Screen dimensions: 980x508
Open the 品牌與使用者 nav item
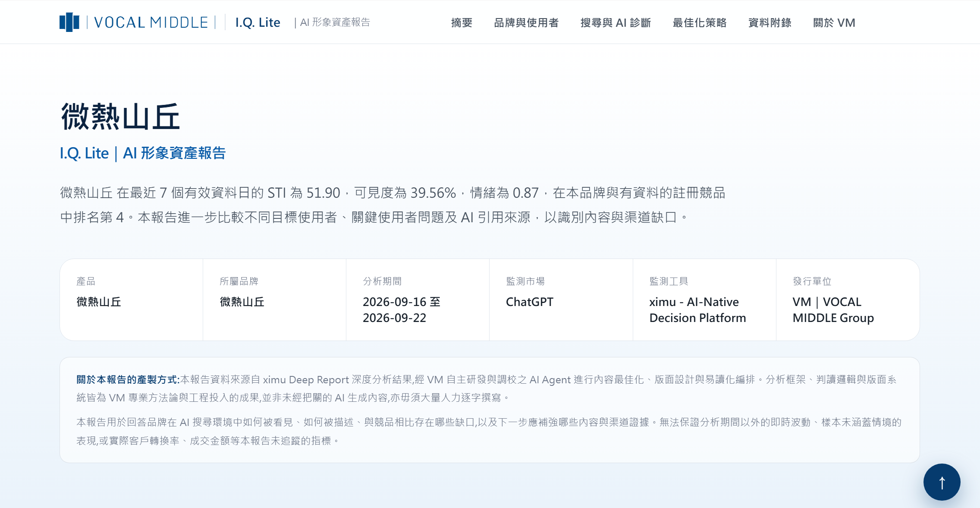[526, 22]
